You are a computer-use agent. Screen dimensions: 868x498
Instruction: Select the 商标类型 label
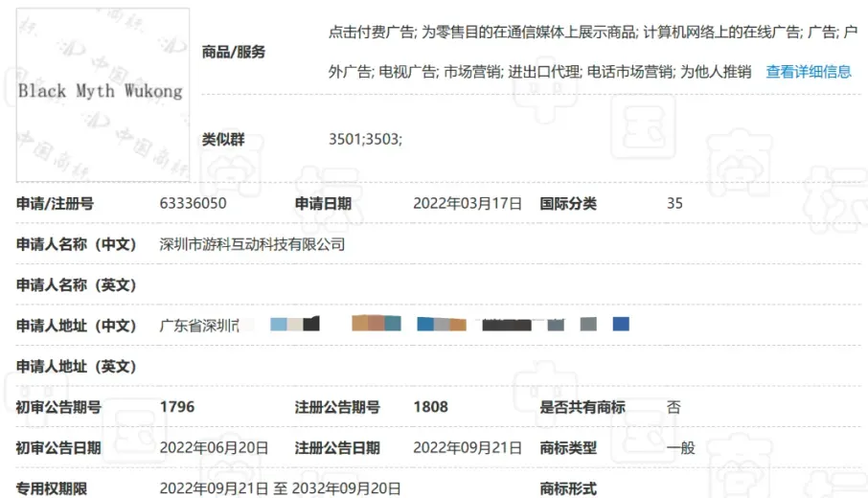568,447
